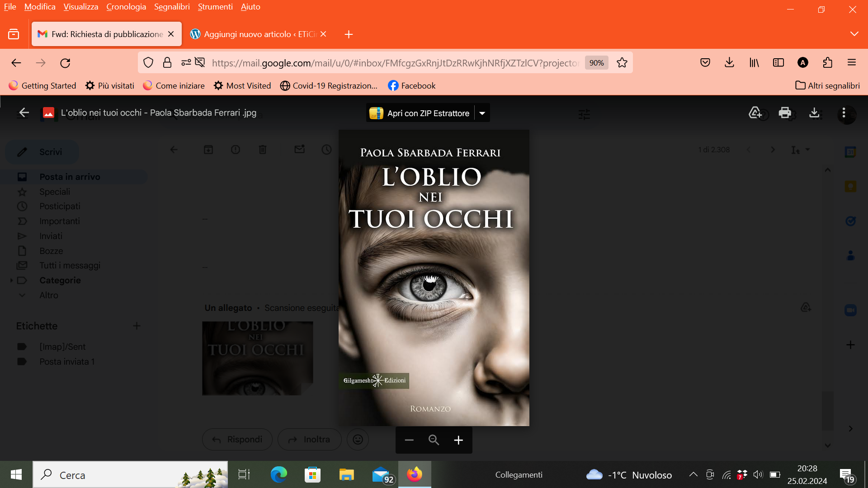The image size is (868, 488).
Task: Open Bozze folder
Action: click(51, 251)
